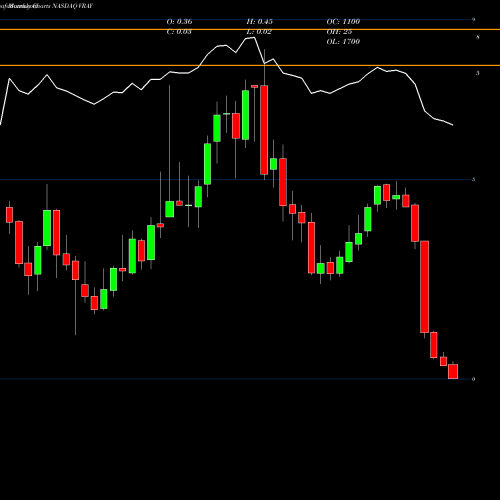Click the 'OH: 25' readout
The width and height of the screenshot is (500, 500).
click(339, 32)
